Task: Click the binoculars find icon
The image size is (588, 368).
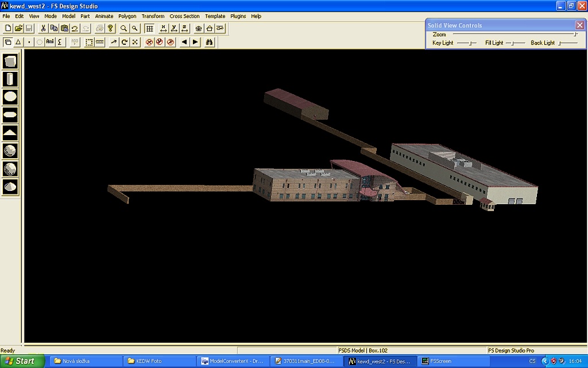Action: tap(210, 42)
